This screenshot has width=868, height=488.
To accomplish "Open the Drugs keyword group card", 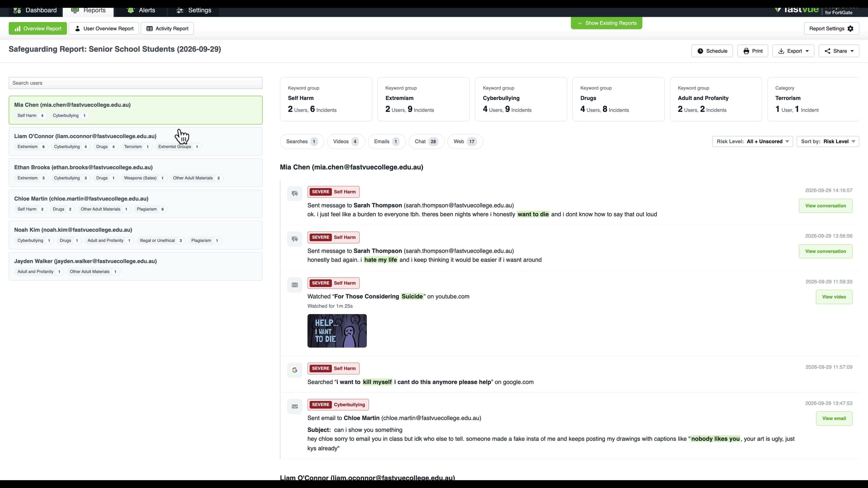I will [x=618, y=99].
